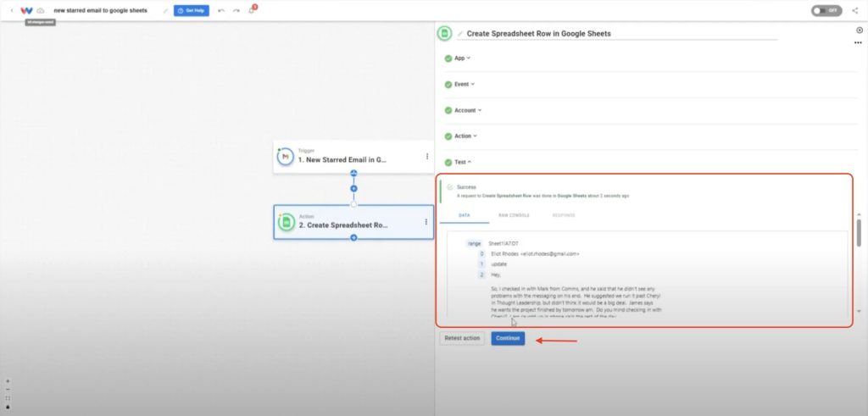This screenshot has height=416, width=868.
Task: Undo the last change
Action: click(x=221, y=10)
